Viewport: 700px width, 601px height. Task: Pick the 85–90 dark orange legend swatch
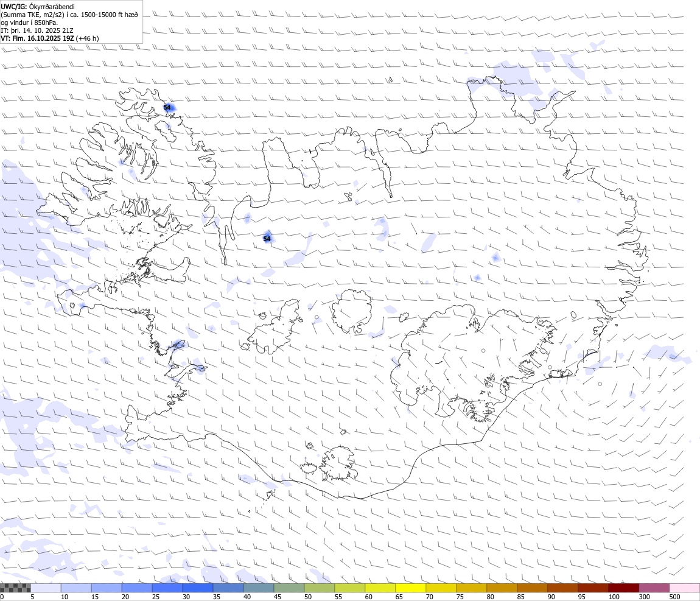coord(532,588)
